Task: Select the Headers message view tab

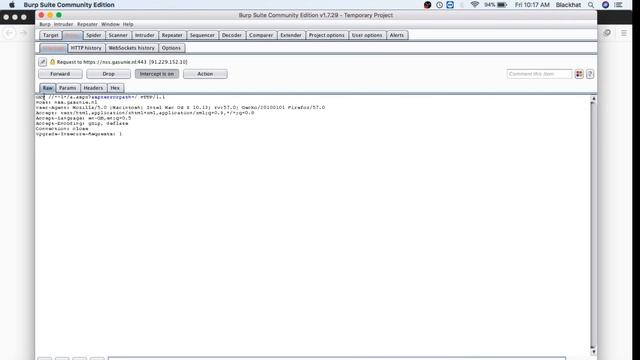Action: (93, 88)
